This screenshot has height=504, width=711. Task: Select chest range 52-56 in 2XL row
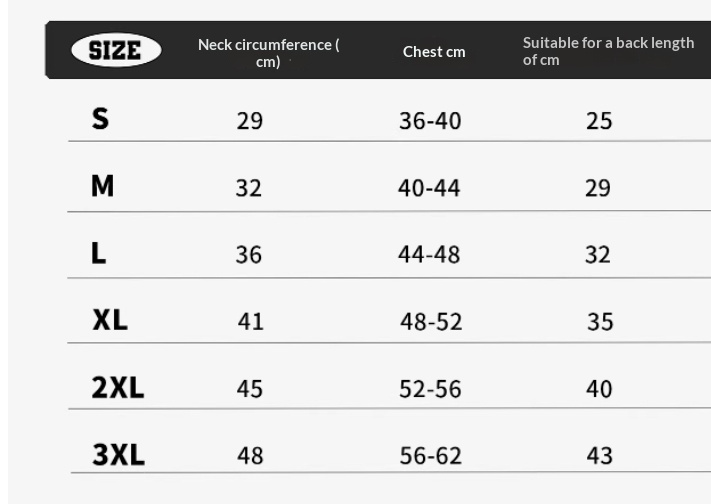(x=430, y=389)
